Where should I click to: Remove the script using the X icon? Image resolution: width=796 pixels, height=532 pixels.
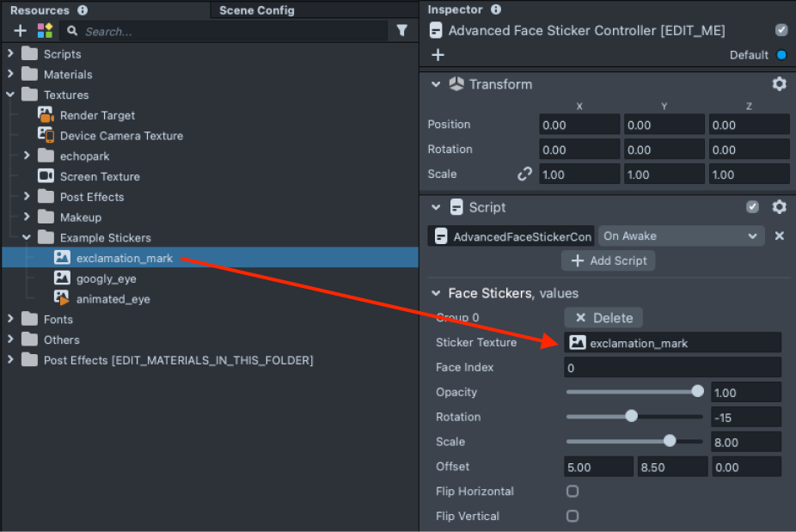click(x=779, y=235)
